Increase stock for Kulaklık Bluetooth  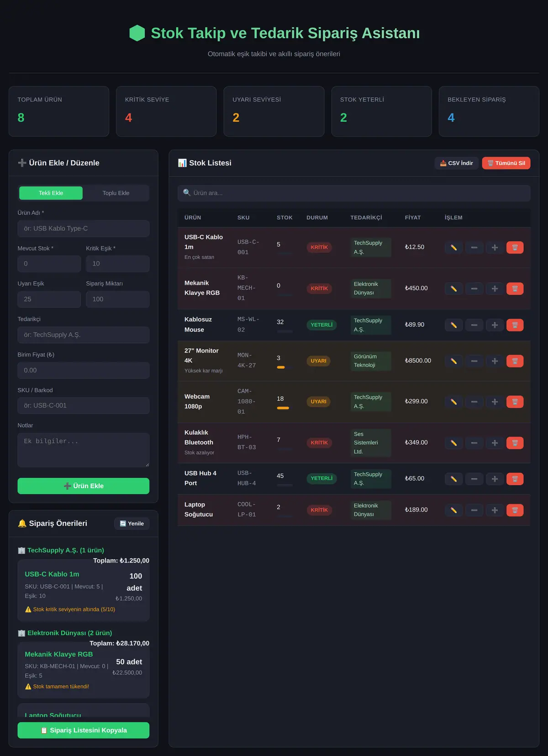pos(495,443)
